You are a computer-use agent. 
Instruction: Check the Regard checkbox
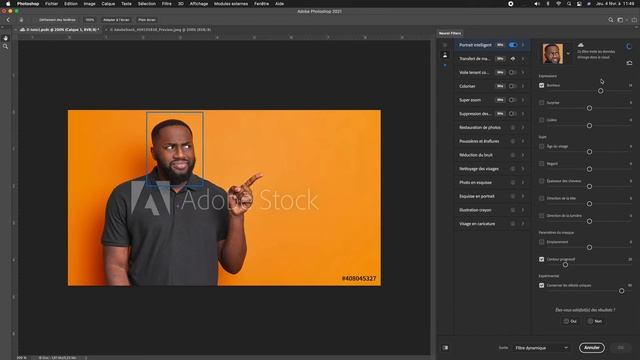pos(542,164)
